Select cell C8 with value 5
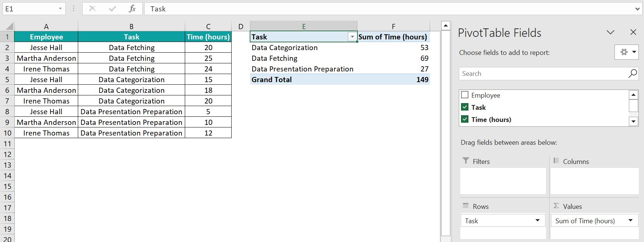 point(208,112)
